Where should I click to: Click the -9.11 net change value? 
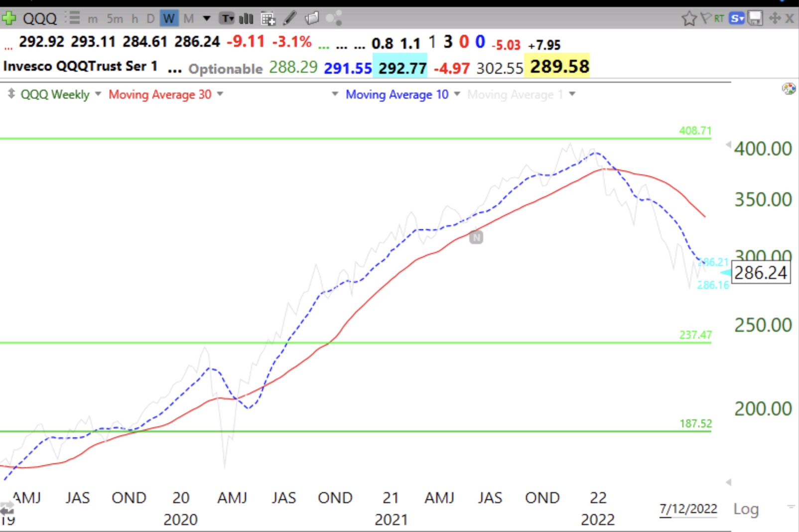pos(246,41)
